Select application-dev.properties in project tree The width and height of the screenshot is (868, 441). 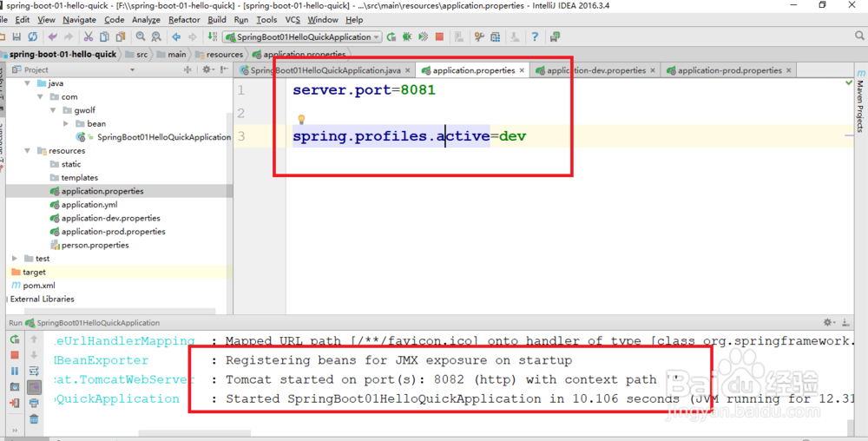pos(111,218)
